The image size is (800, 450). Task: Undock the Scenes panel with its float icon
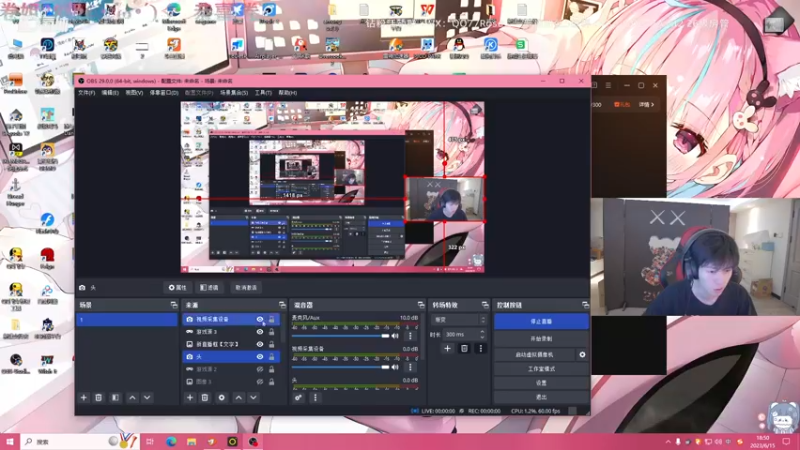coord(173,305)
